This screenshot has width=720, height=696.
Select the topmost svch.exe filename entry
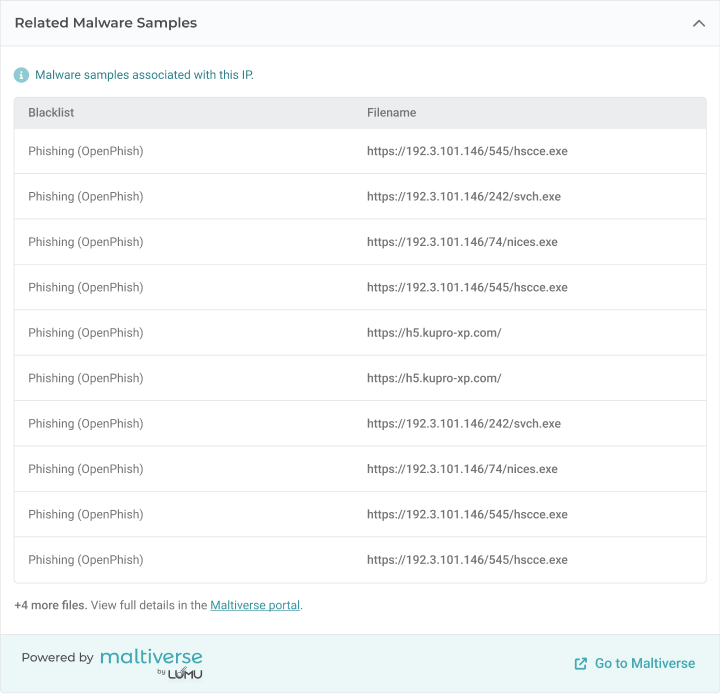(463, 197)
